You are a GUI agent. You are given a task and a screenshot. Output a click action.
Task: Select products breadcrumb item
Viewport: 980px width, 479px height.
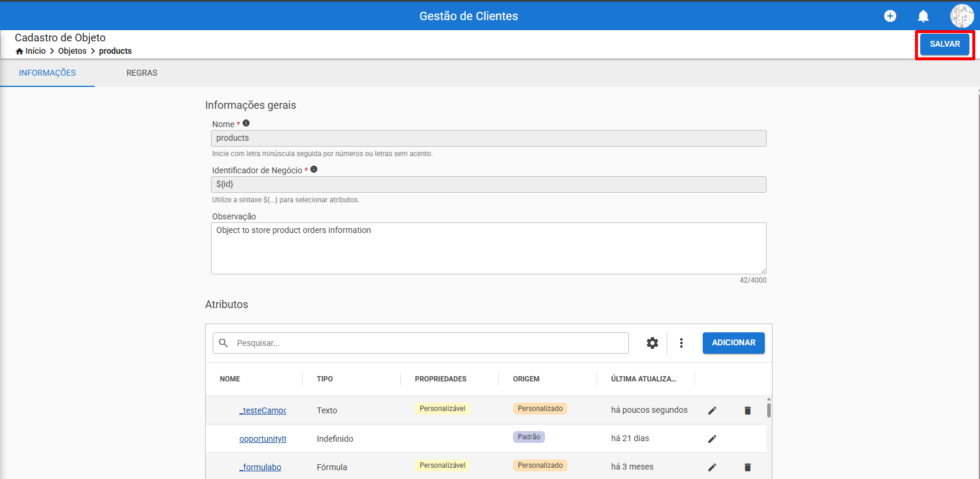point(115,51)
